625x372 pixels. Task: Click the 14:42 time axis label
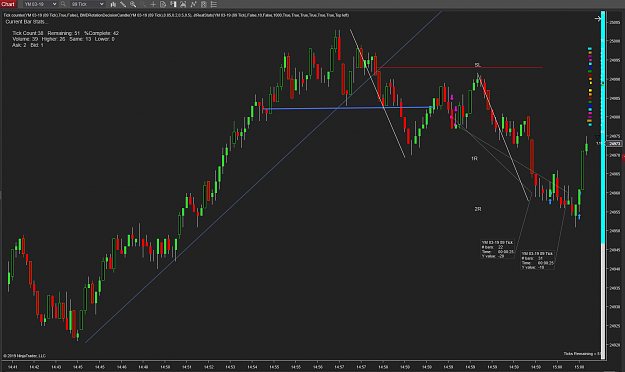34,367
